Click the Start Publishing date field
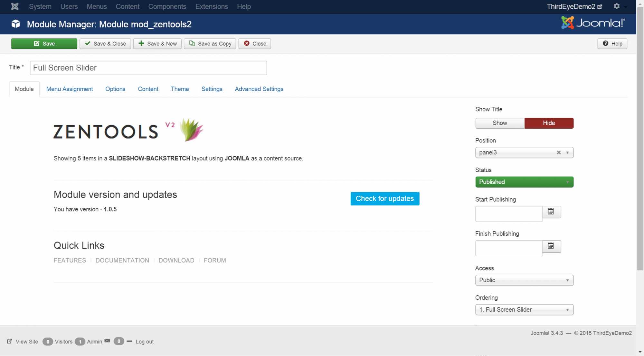The image size is (644, 356). click(509, 214)
